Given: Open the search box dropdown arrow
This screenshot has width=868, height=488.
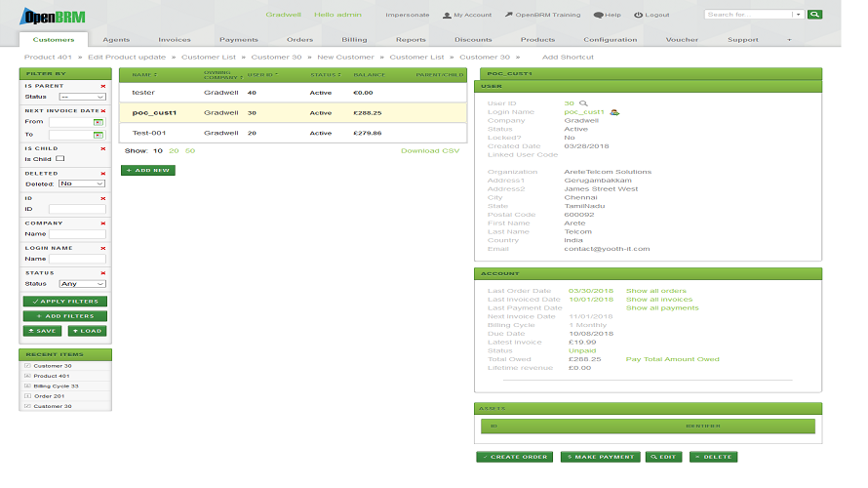Looking at the screenshot, I should pyautogui.click(x=798, y=15).
